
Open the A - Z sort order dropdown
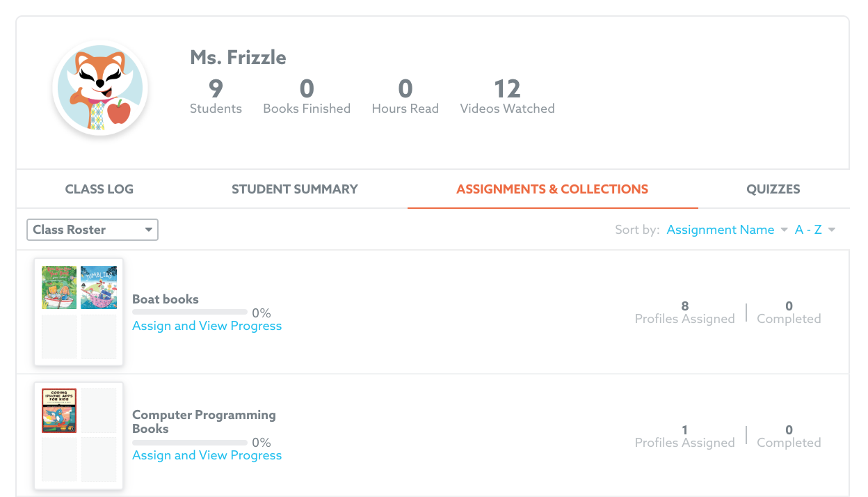[815, 230]
